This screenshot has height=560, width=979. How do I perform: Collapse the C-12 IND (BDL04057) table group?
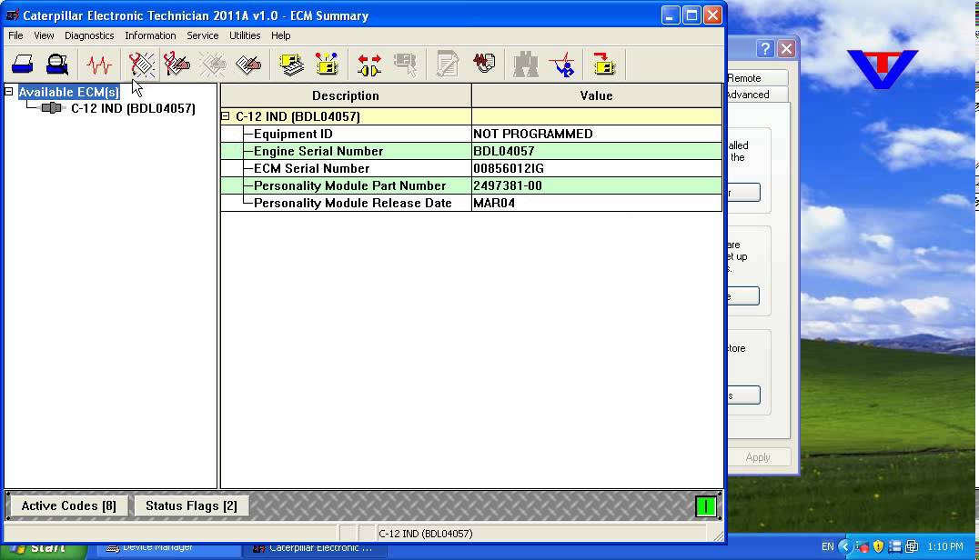click(226, 116)
